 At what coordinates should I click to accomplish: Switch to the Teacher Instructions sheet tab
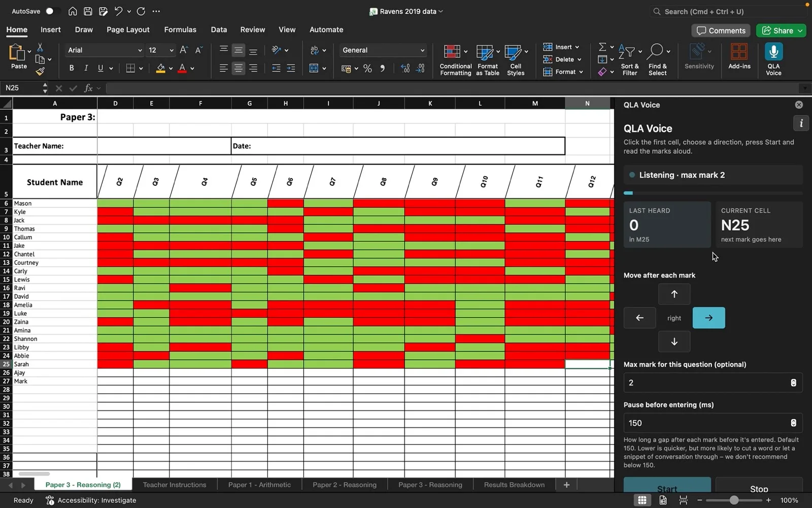pos(175,485)
